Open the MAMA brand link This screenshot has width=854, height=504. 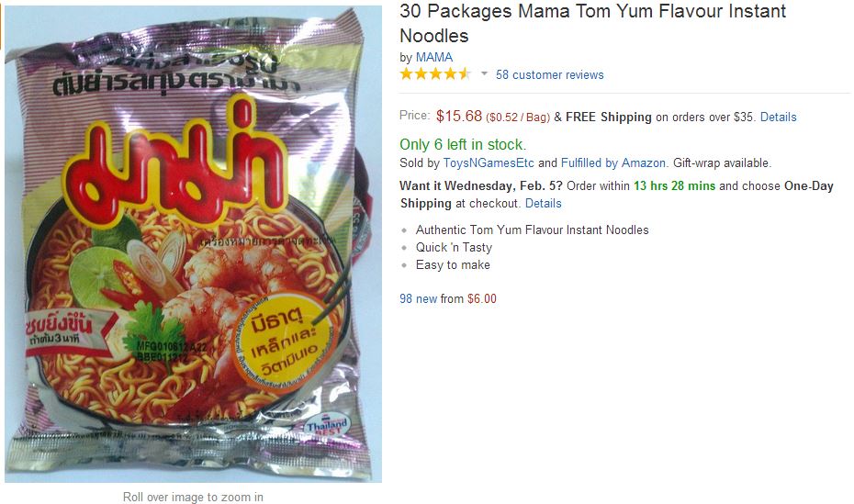pos(434,57)
